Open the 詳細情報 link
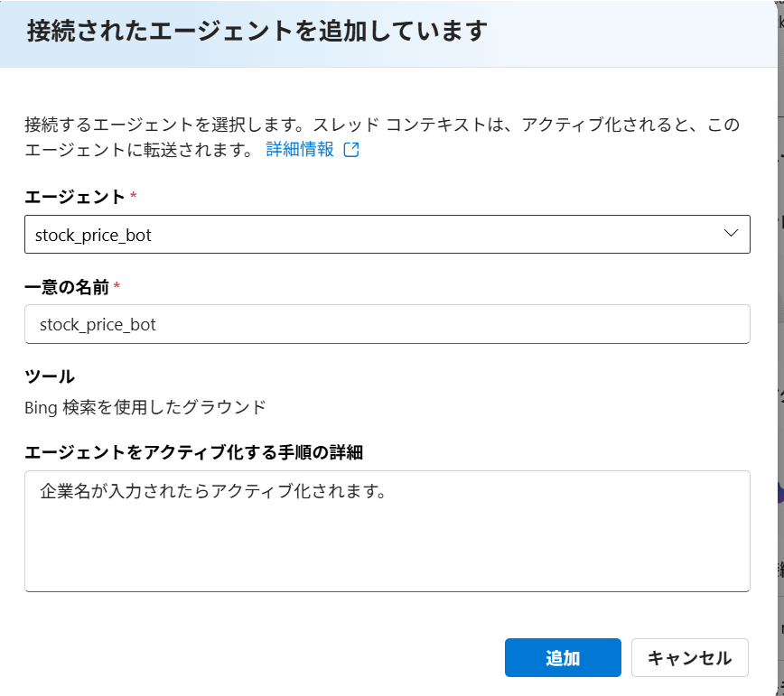This screenshot has height=696, width=784. tap(300, 149)
